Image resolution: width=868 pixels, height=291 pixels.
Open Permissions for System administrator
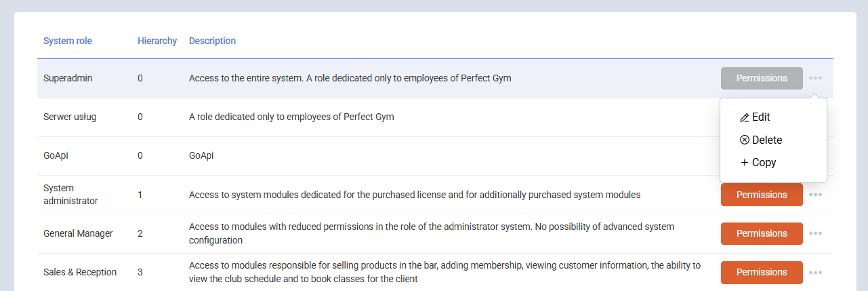[x=762, y=195]
